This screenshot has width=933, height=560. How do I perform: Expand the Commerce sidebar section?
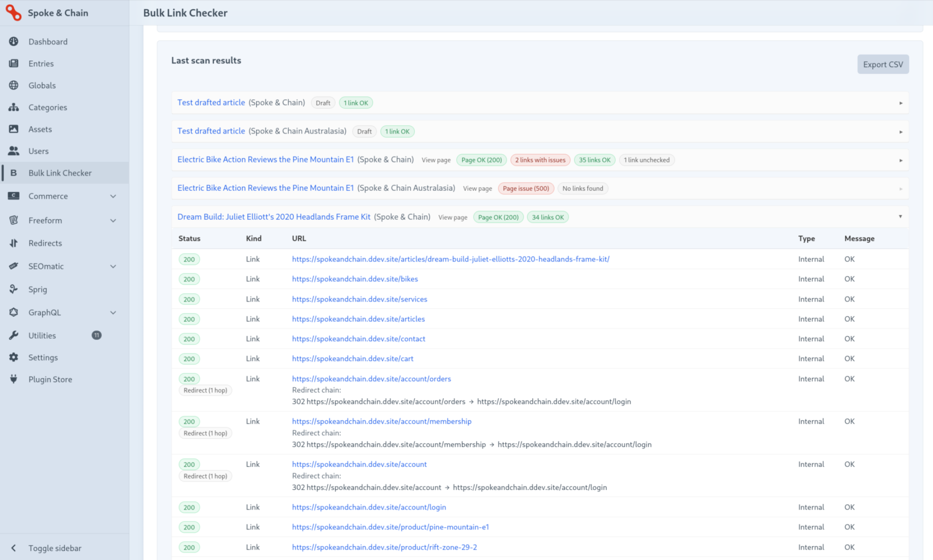click(113, 196)
